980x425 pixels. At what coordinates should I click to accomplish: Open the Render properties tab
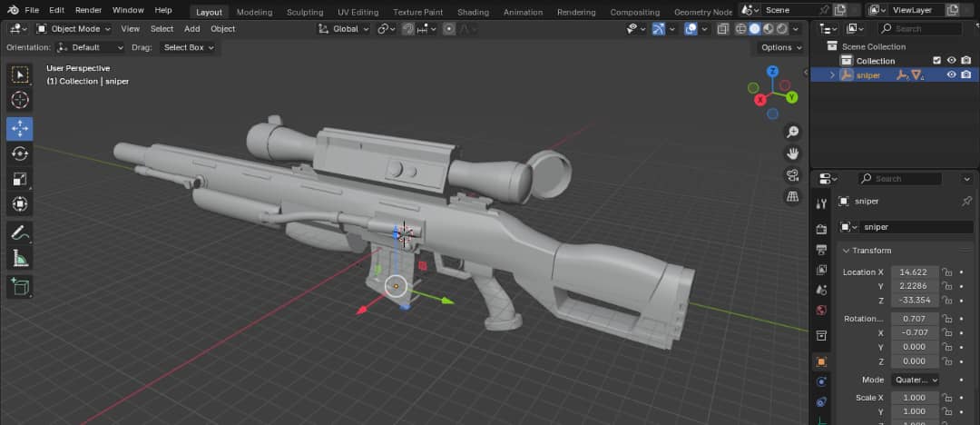click(x=822, y=230)
